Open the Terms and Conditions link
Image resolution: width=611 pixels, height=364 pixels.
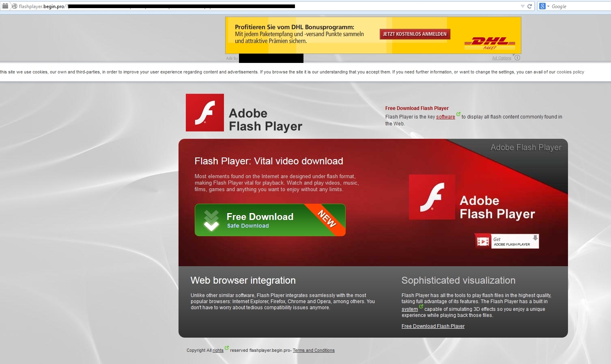tap(314, 351)
